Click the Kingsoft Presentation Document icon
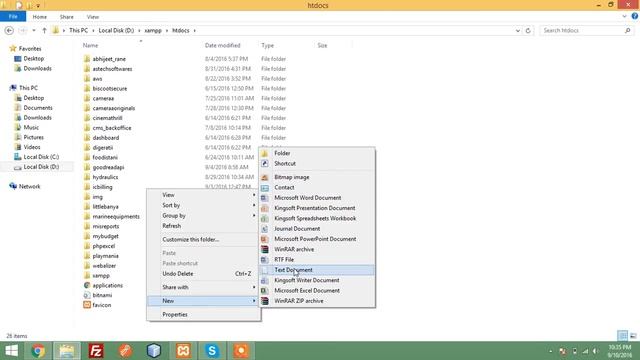This screenshot has height=360, width=640. coord(264,208)
